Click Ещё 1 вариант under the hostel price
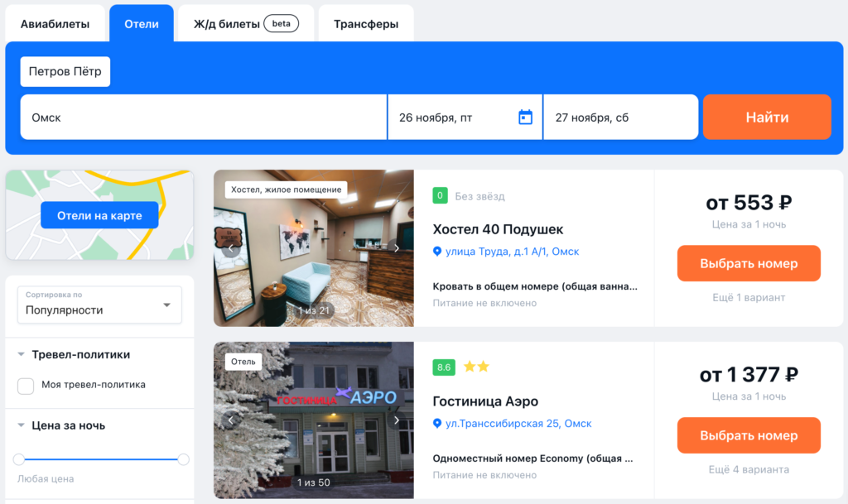848x504 pixels. click(x=749, y=298)
